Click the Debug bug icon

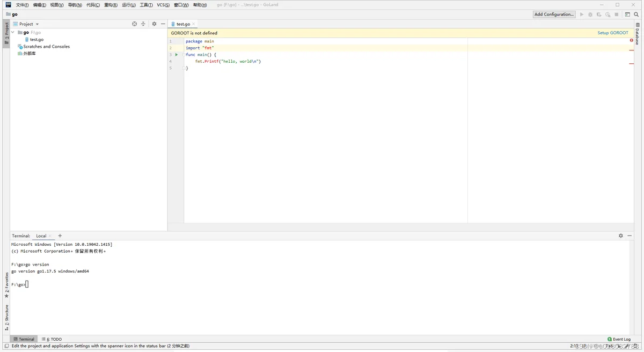(x=590, y=14)
